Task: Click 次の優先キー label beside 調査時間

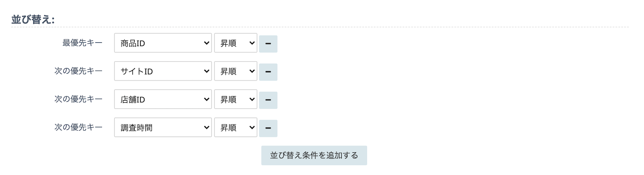Action: coord(78,127)
